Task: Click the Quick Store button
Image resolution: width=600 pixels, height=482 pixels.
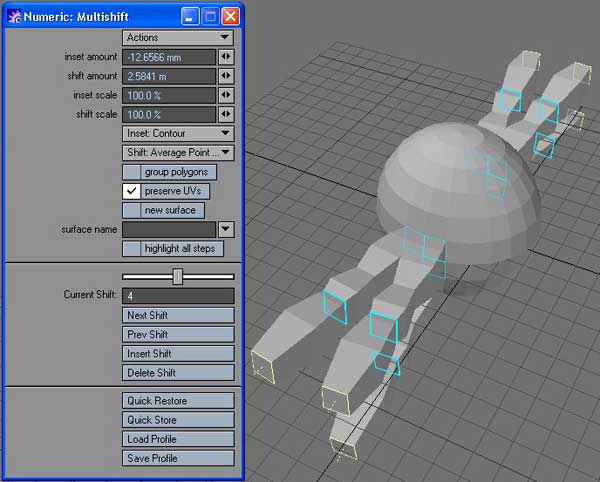Action: tap(178, 420)
